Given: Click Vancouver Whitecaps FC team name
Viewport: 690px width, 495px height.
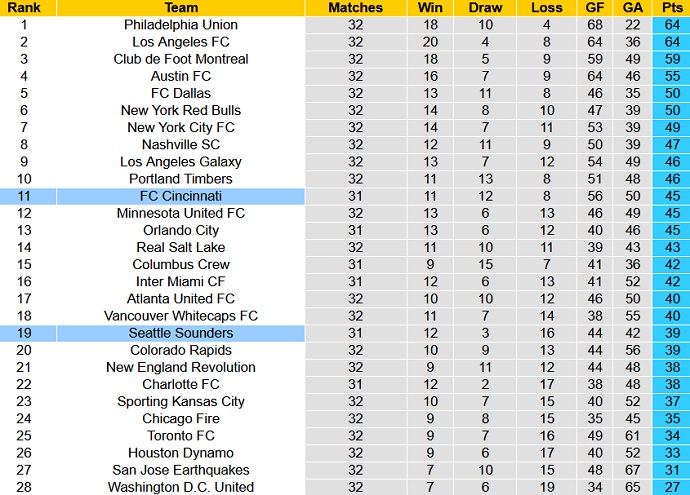Looking at the screenshot, I should click(181, 316).
